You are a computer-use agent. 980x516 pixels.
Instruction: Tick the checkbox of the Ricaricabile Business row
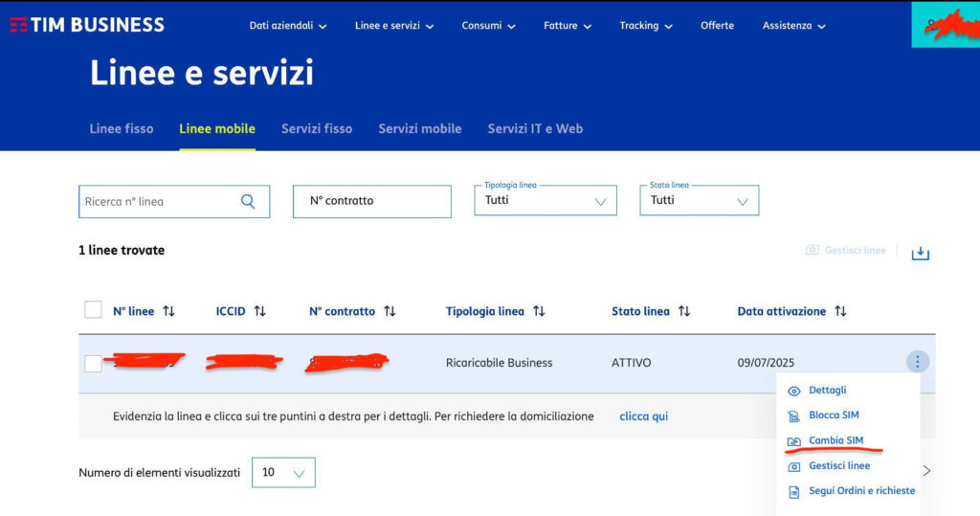click(93, 364)
